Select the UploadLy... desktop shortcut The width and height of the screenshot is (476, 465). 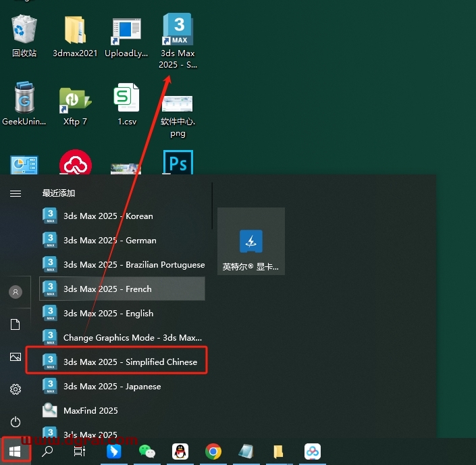[x=126, y=36]
